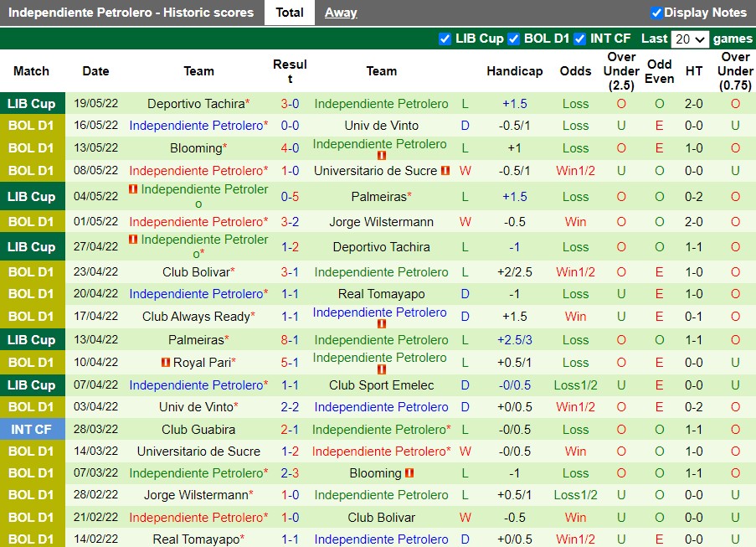Screen dimensions: 756x547
Task: Open the 5-1 Royal Pari result
Action: (x=290, y=362)
